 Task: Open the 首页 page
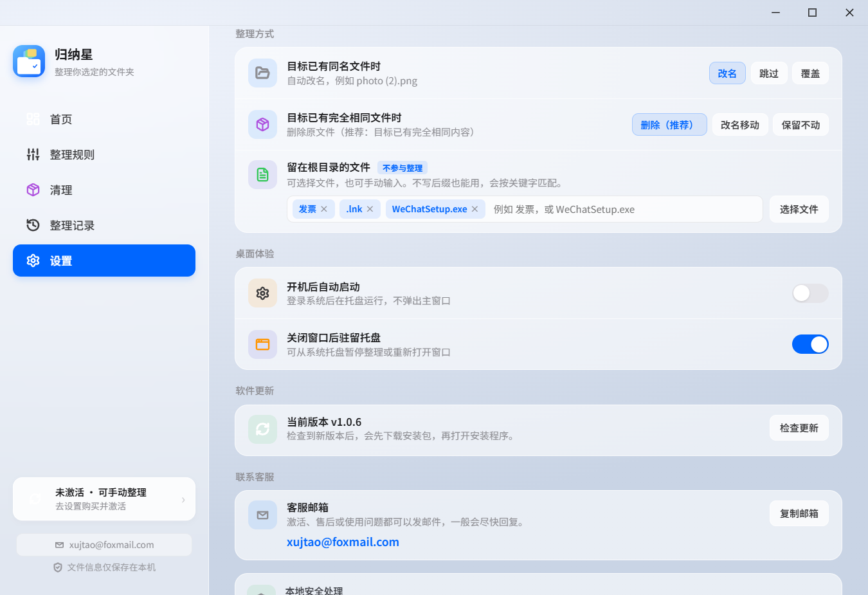tap(104, 119)
